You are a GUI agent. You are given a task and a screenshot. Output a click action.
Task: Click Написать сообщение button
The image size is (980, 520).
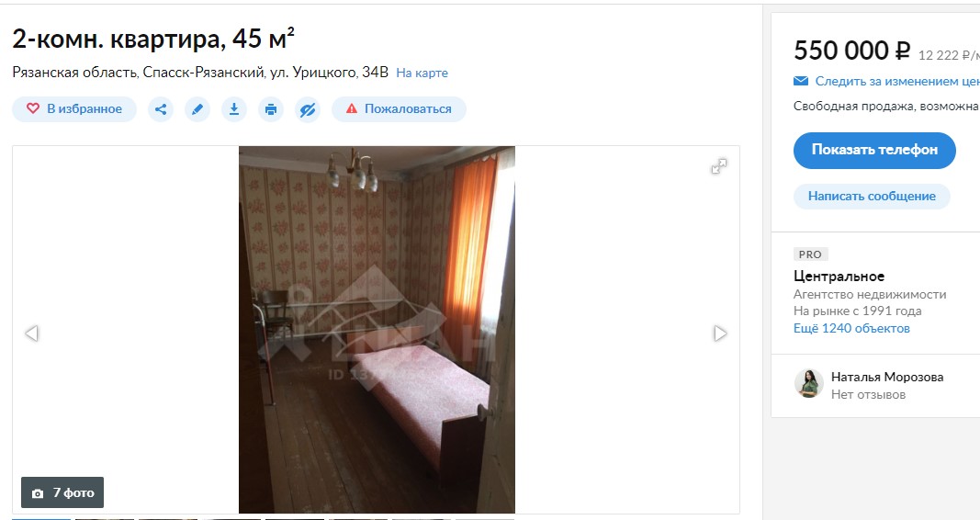tap(872, 197)
